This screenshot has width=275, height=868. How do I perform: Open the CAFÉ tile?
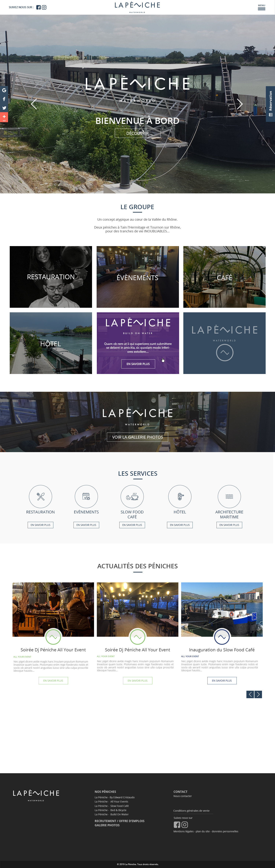point(224,277)
